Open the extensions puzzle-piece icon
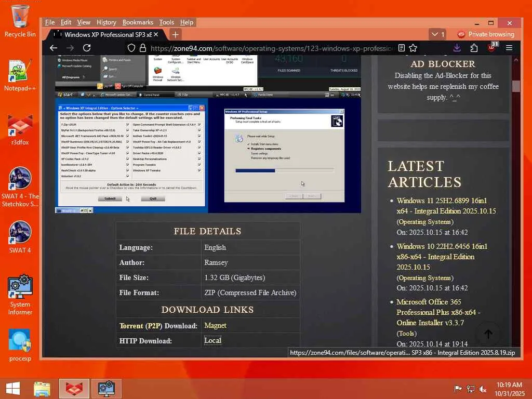Screen dimensions: 532x399 pyautogui.click(x=474, y=48)
